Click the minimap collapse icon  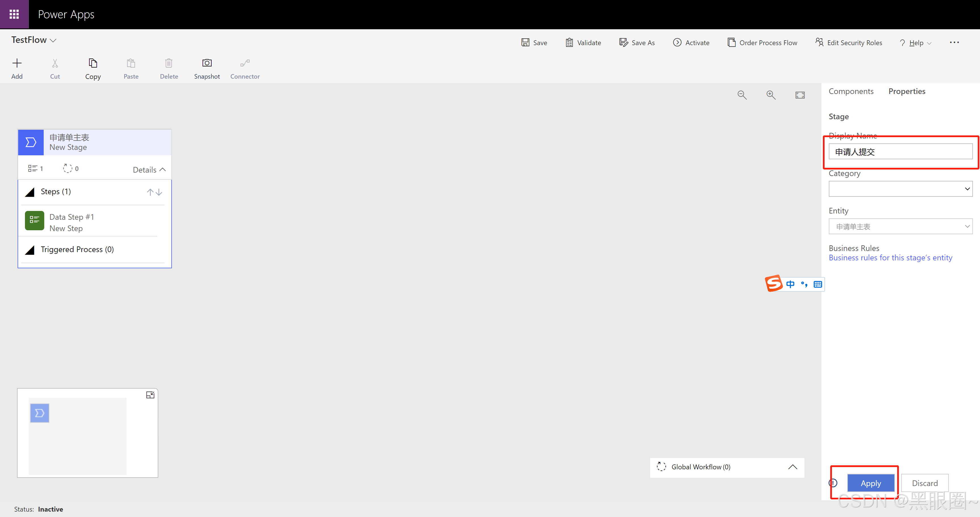click(150, 395)
